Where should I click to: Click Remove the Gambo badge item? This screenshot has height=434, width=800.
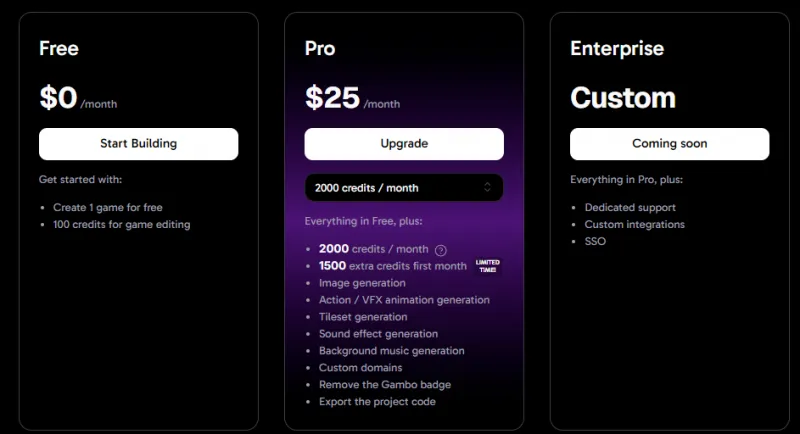[384, 385]
